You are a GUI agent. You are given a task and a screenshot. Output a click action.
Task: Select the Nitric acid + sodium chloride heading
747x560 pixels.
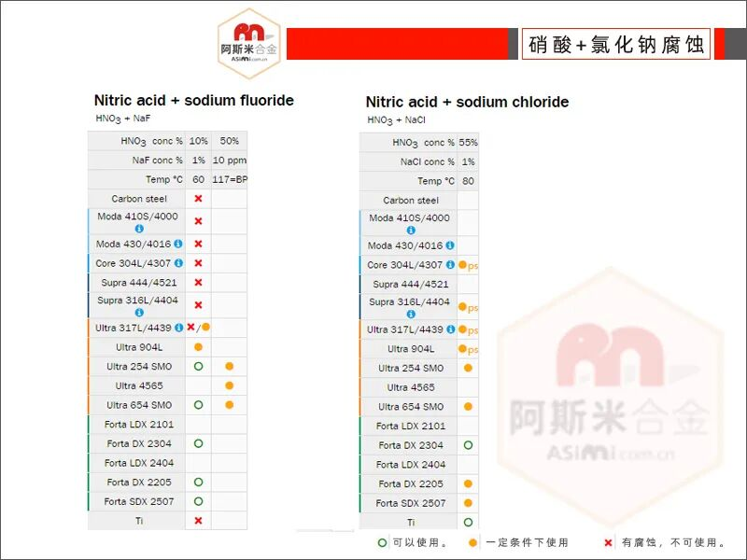(x=468, y=102)
